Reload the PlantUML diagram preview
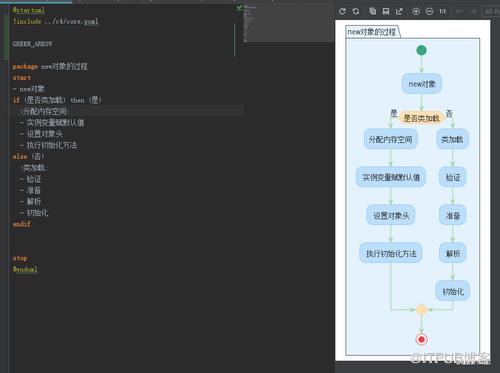The width and height of the screenshot is (500, 373). click(x=342, y=11)
